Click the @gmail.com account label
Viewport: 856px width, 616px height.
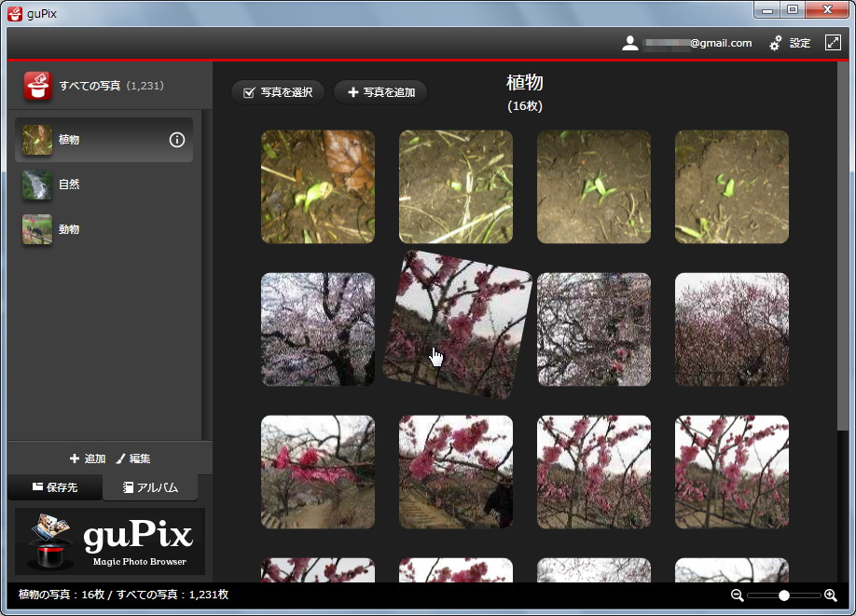click(698, 43)
